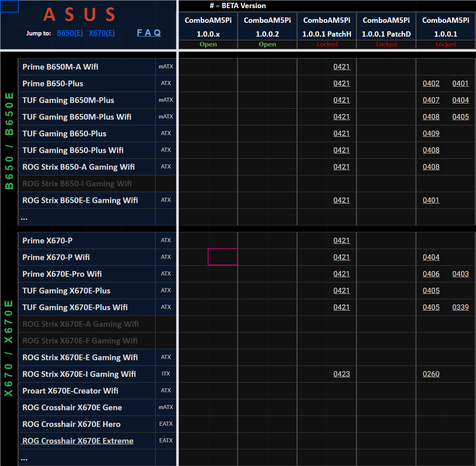Viewport: 476px width, 466px height.
Task: Select the '# = BETA Version' note cell
Action: 237,6
